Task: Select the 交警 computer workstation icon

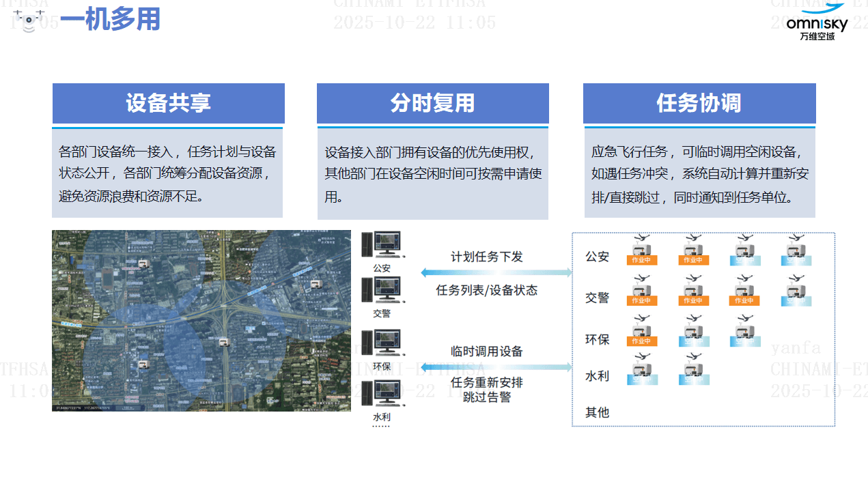Action: 382,290
